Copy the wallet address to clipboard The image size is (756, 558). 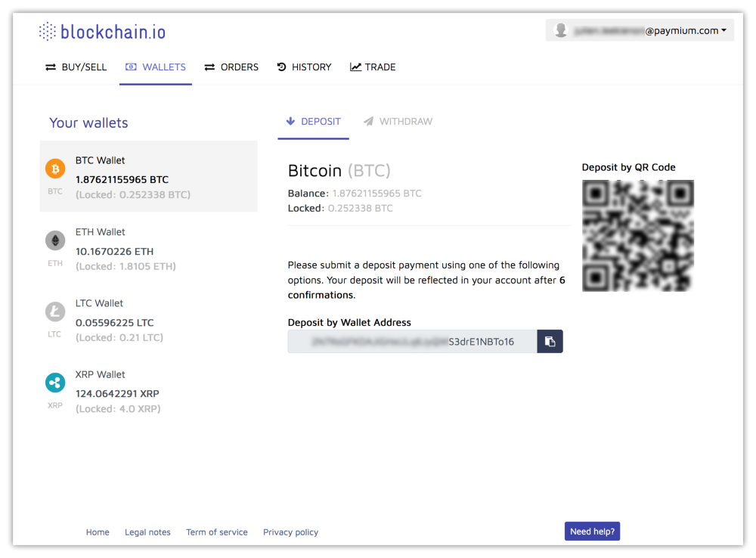[x=550, y=342]
